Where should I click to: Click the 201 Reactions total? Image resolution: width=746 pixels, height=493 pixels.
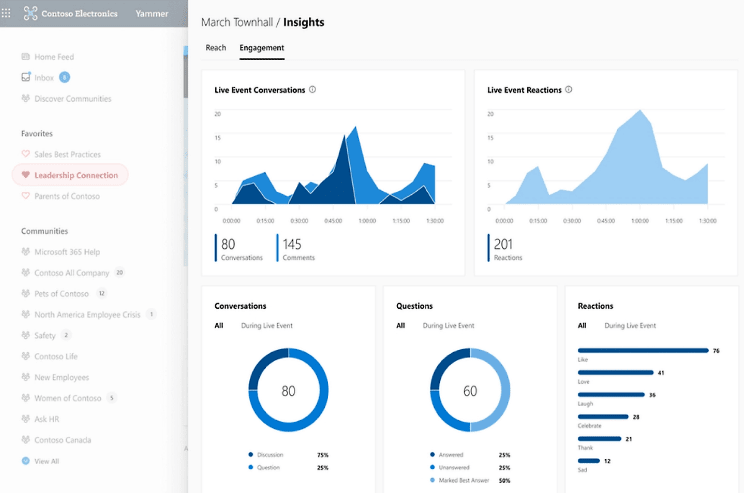click(x=505, y=248)
